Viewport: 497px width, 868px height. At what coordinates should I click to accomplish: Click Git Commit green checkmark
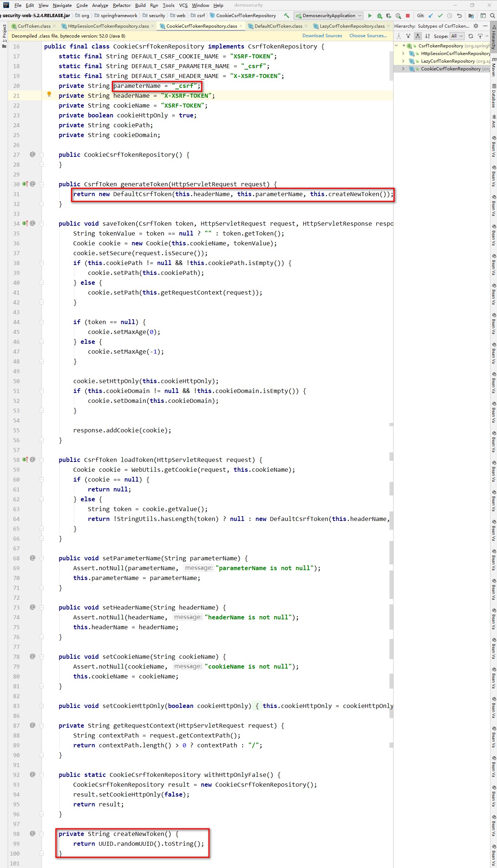pyautogui.click(x=440, y=16)
